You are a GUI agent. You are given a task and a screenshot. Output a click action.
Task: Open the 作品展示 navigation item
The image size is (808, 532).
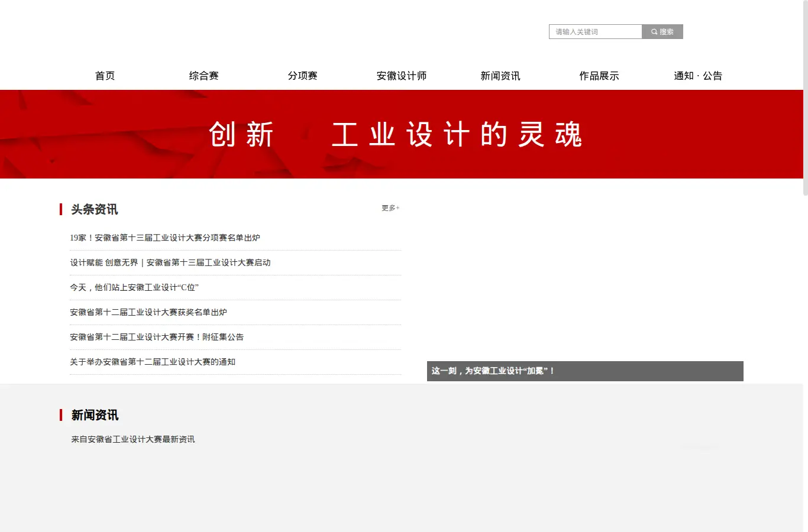(x=599, y=76)
